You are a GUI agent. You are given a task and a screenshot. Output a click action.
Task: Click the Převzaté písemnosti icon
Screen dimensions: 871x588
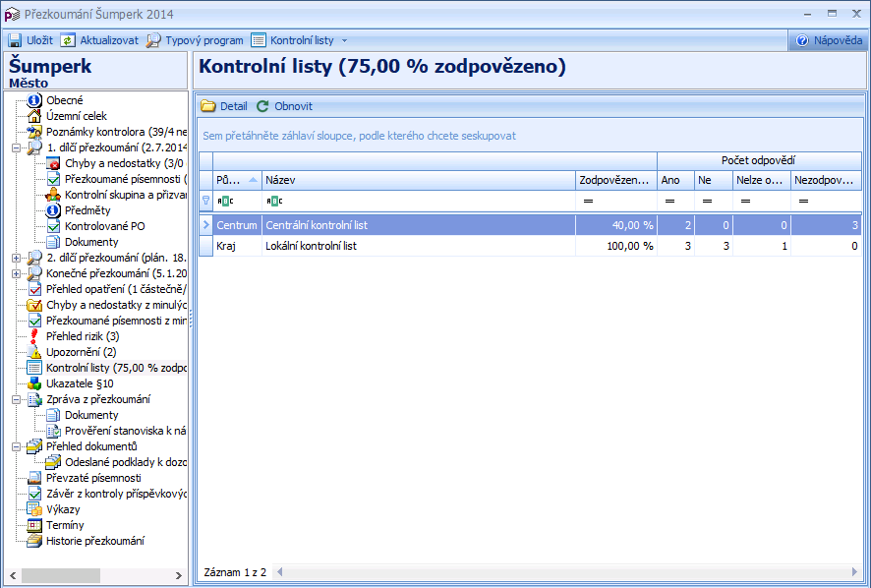click(34, 478)
